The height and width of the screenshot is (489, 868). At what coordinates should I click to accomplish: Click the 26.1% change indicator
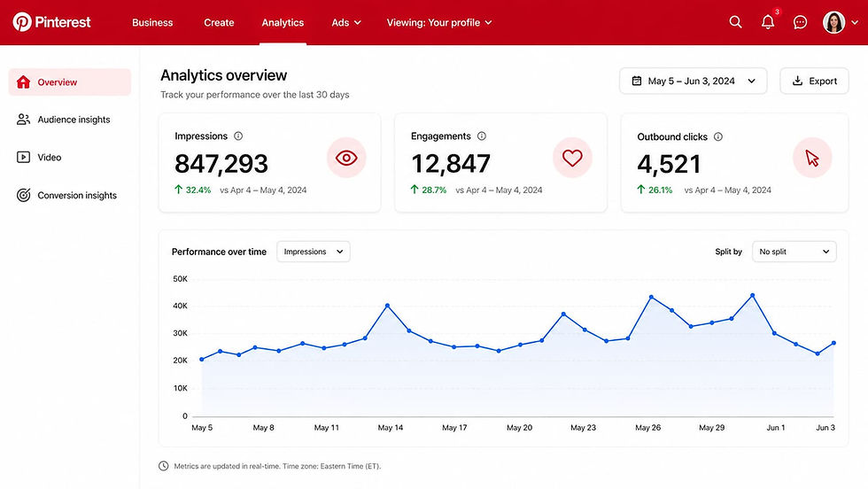[655, 190]
